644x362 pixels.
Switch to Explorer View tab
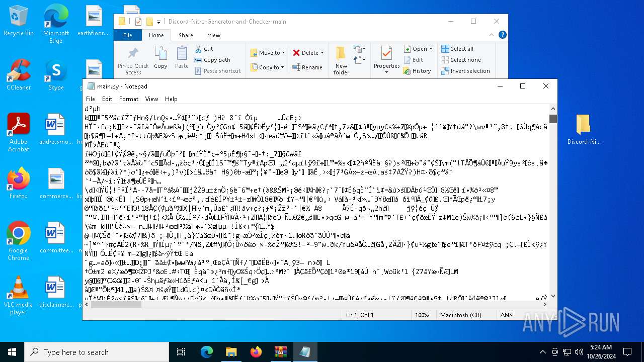click(214, 35)
